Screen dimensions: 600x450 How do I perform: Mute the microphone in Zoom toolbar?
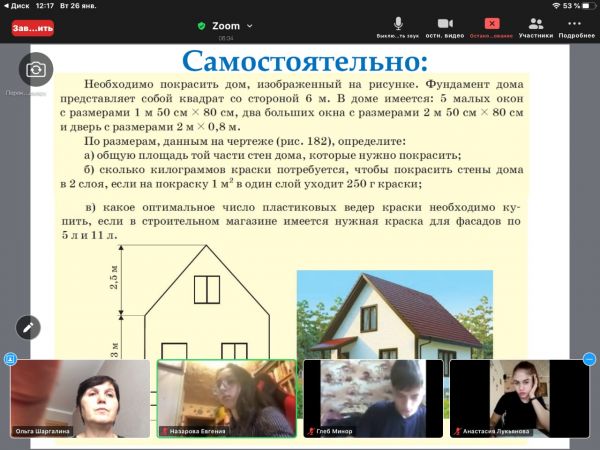tap(398, 26)
